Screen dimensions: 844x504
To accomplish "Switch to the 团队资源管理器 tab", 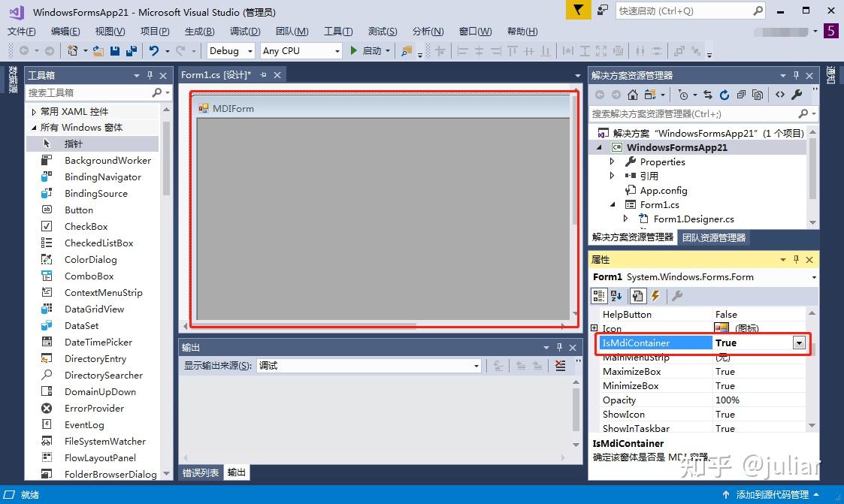I will pos(712,237).
